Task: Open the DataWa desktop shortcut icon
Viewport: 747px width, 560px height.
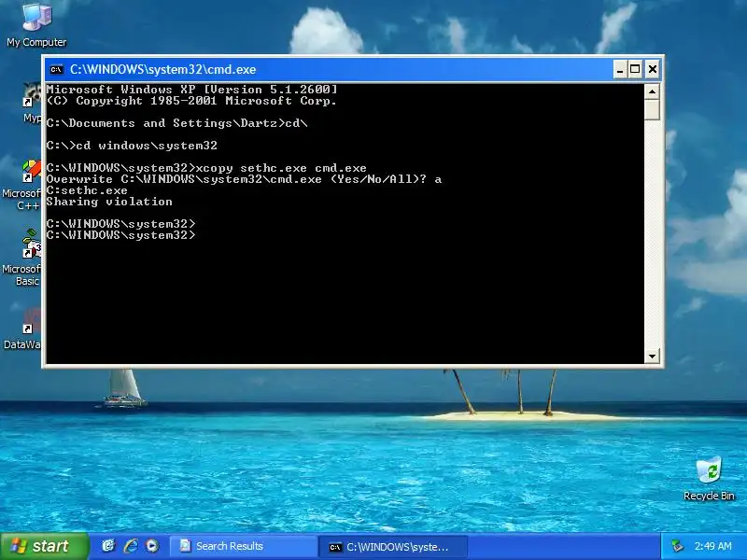Action: click(x=22, y=329)
